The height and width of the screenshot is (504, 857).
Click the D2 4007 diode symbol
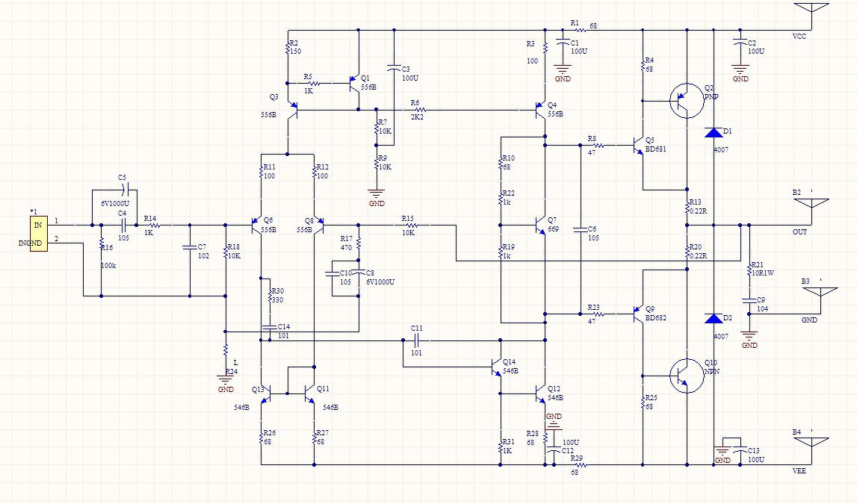click(x=714, y=318)
